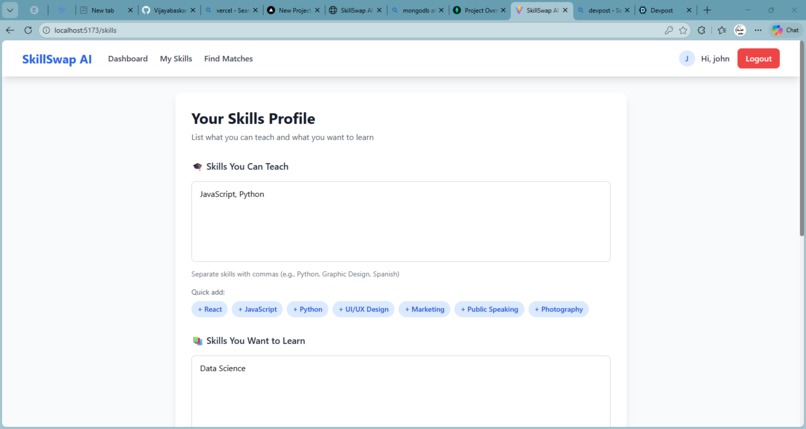Quick add the Photography skill chip

click(x=559, y=309)
